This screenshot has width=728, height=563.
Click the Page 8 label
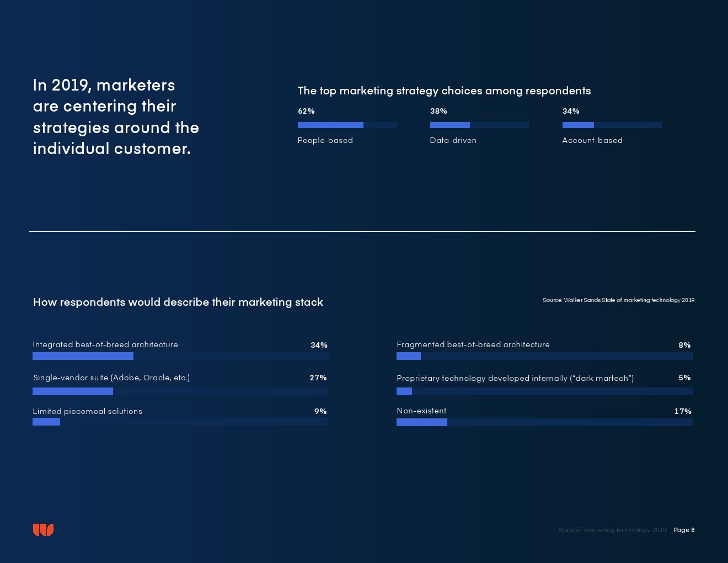[x=684, y=530]
